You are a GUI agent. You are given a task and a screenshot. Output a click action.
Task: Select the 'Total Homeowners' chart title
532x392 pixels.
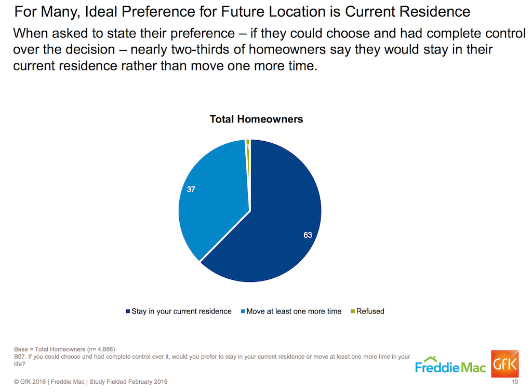click(256, 119)
